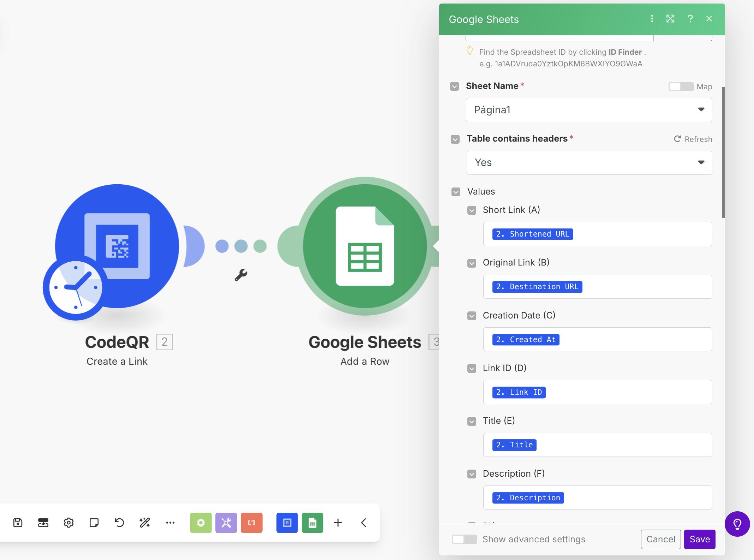Collapse the toolbar with left chevron
The width and height of the screenshot is (754, 560).
pos(364,523)
